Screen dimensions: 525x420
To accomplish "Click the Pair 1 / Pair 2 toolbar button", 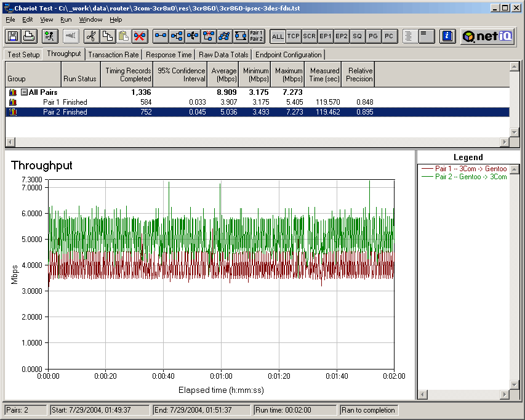I will 257,36.
